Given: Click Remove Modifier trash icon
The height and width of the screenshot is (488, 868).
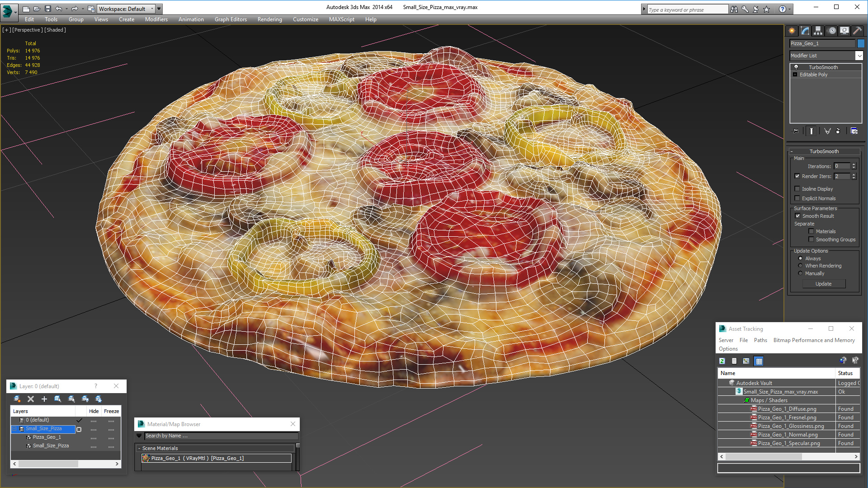Looking at the screenshot, I should coord(838,131).
